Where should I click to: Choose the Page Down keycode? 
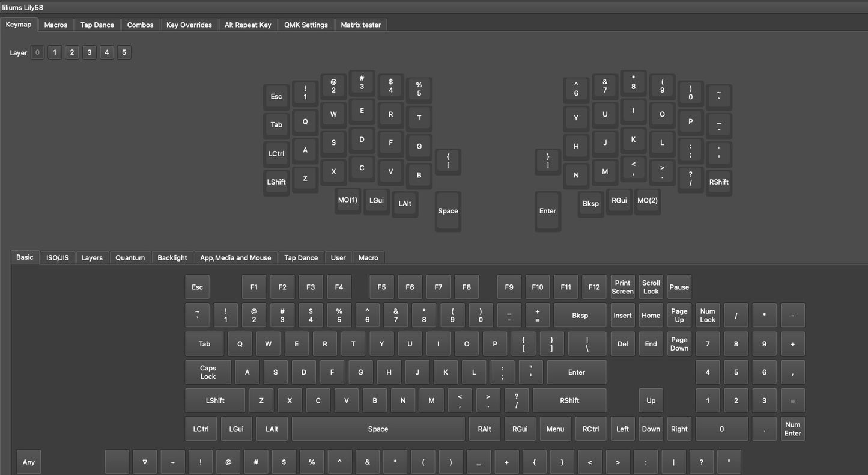[x=679, y=344]
